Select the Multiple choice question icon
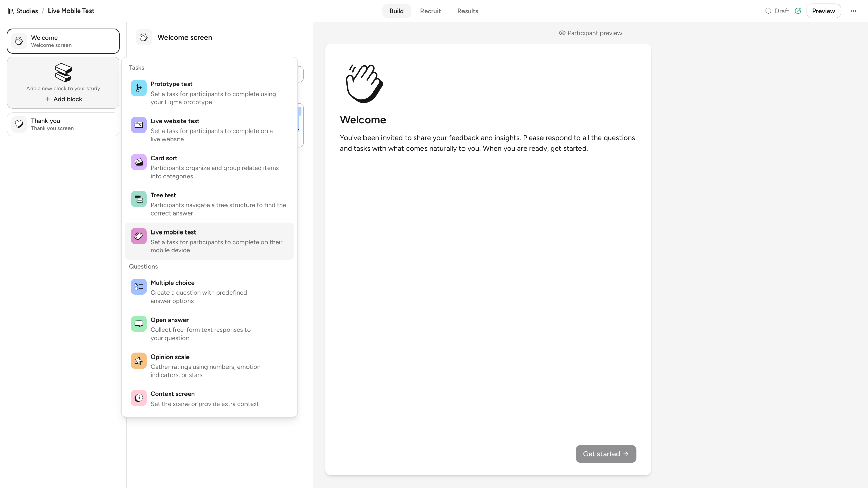The image size is (868, 488). point(139,287)
